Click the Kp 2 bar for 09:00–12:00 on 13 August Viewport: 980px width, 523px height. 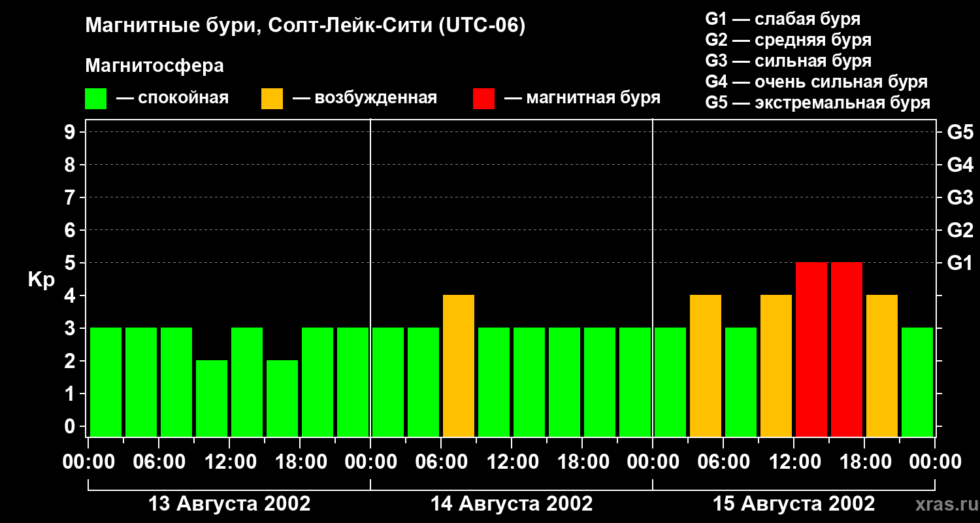212,398
